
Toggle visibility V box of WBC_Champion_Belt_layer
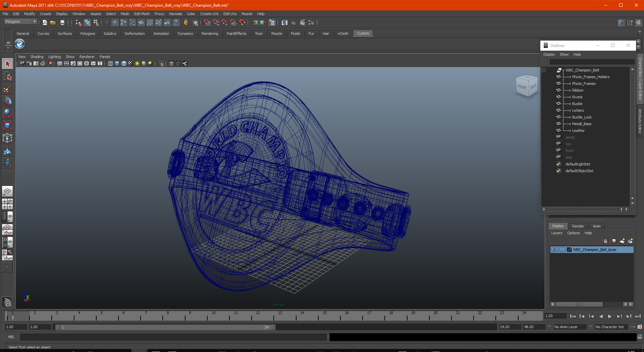click(555, 250)
